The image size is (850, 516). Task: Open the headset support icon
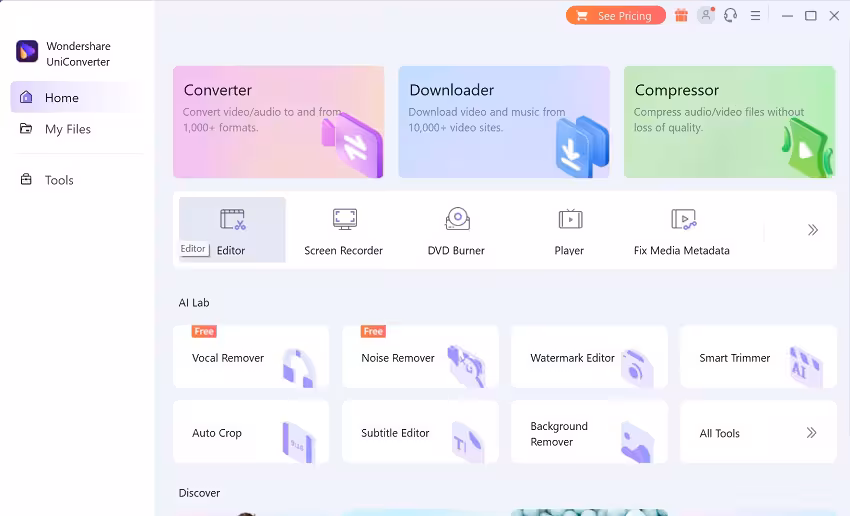[x=730, y=15]
